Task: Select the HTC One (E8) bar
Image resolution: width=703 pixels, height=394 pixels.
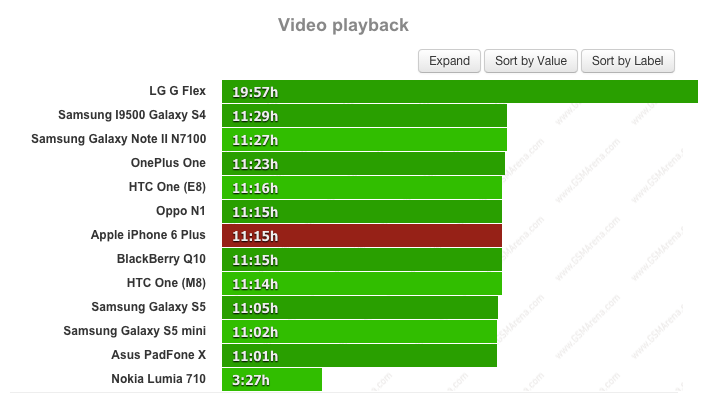Action: pyautogui.click(x=362, y=187)
